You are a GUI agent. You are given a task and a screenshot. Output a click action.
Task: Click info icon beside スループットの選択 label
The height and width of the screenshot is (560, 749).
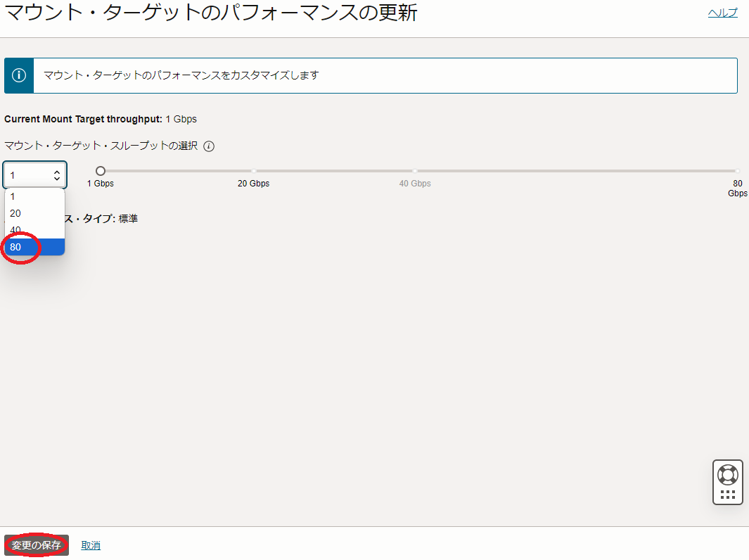pyautogui.click(x=209, y=146)
